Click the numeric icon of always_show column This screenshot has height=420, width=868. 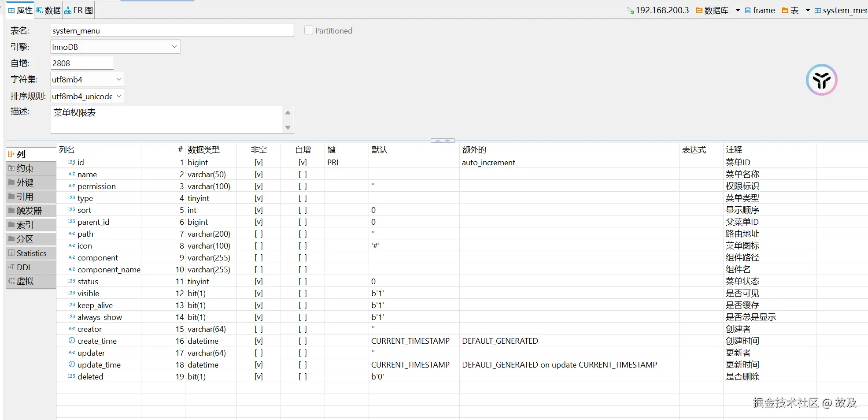click(x=71, y=317)
